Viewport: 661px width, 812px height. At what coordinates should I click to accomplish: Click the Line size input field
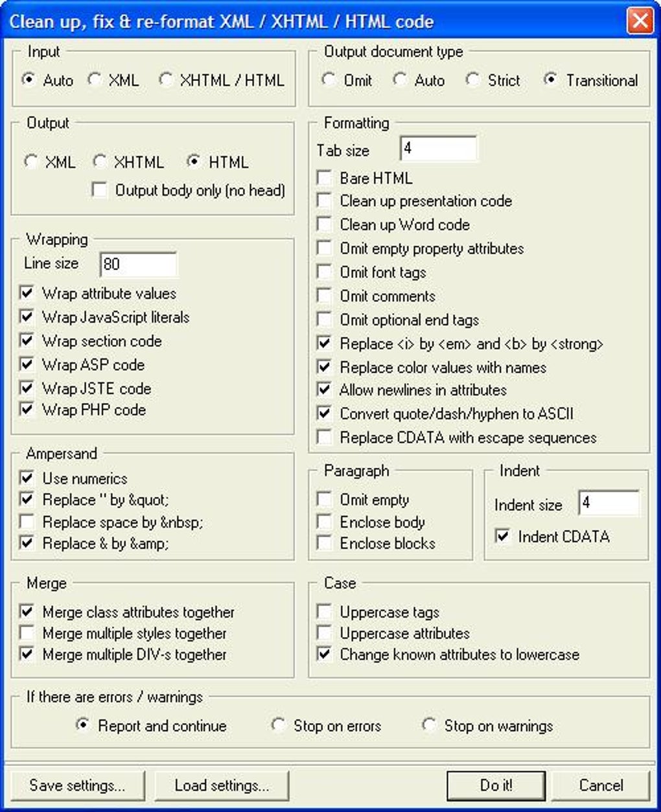click(x=138, y=264)
